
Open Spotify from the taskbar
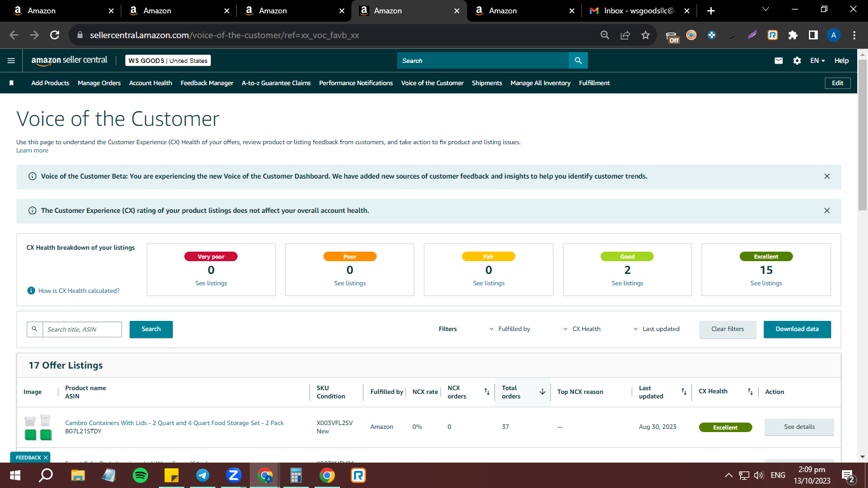click(140, 475)
